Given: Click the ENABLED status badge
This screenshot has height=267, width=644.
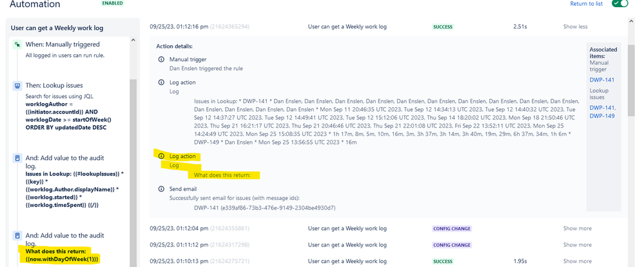Looking at the screenshot, I should click(112, 3).
